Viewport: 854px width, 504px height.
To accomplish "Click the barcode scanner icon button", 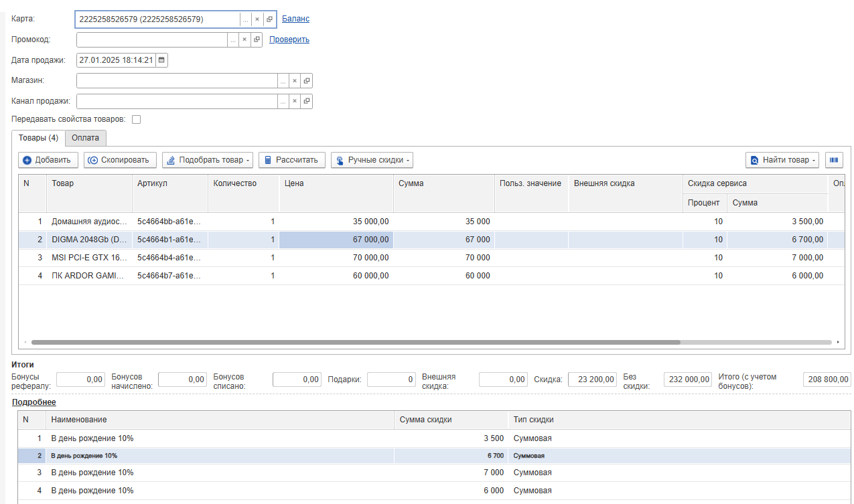I will pos(834,160).
